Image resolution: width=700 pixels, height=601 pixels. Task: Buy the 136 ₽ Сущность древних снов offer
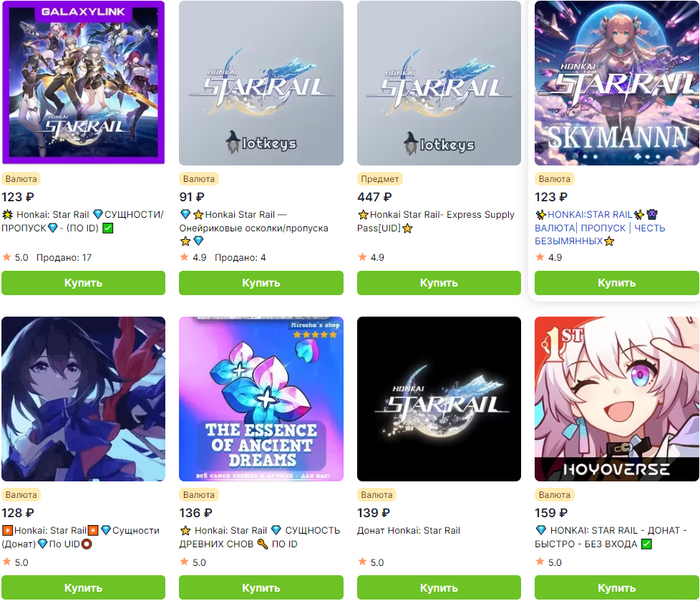coord(261,588)
